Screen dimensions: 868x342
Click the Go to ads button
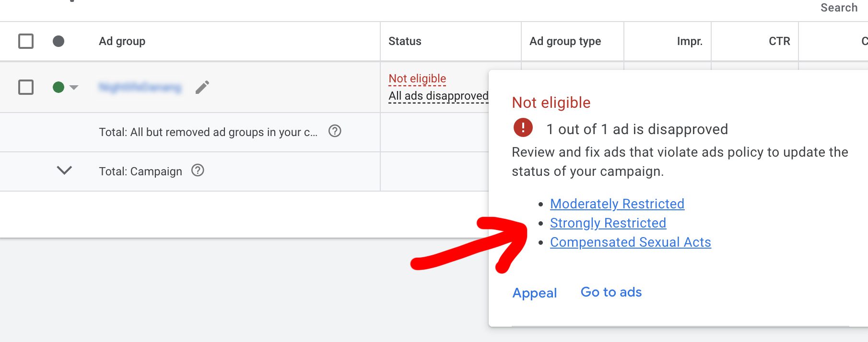click(611, 292)
